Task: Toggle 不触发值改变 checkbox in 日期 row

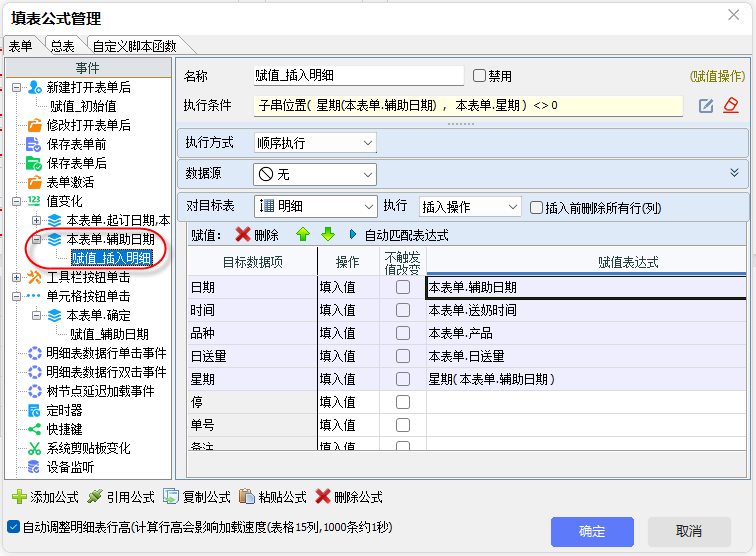Action: (403, 287)
